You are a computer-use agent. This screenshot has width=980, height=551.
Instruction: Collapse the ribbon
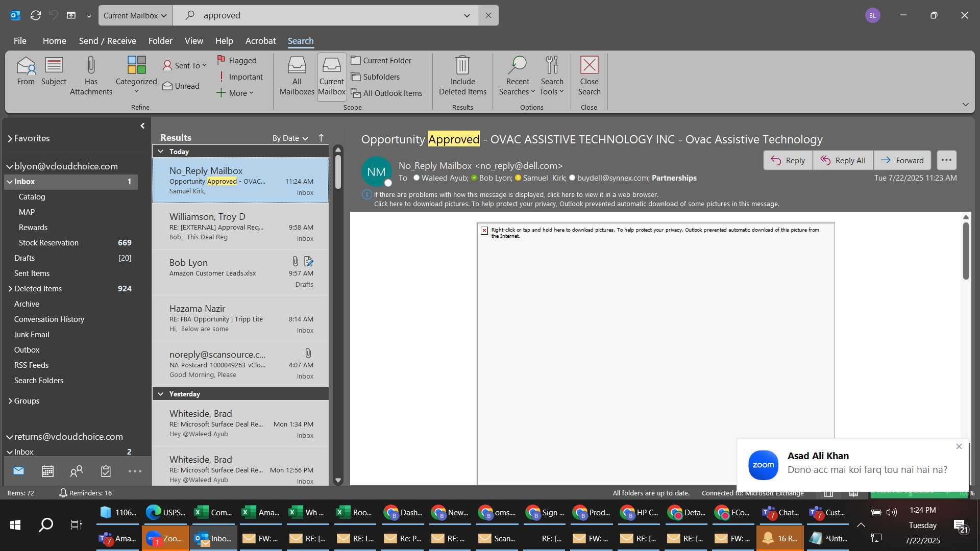tap(965, 105)
